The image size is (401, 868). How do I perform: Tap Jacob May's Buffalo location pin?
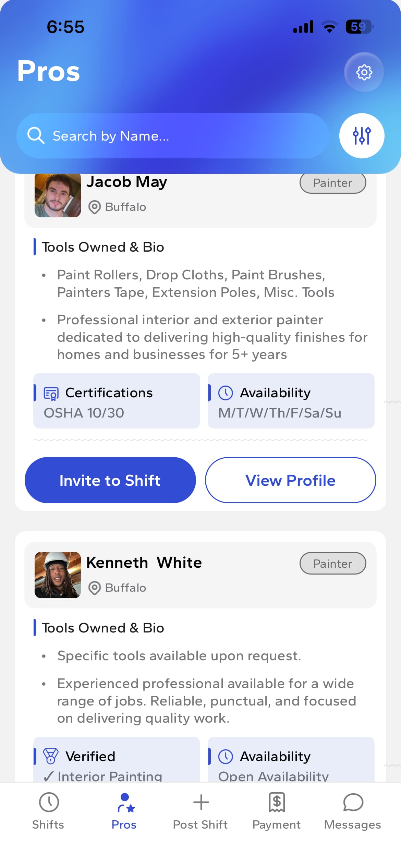(x=94, y=207)
